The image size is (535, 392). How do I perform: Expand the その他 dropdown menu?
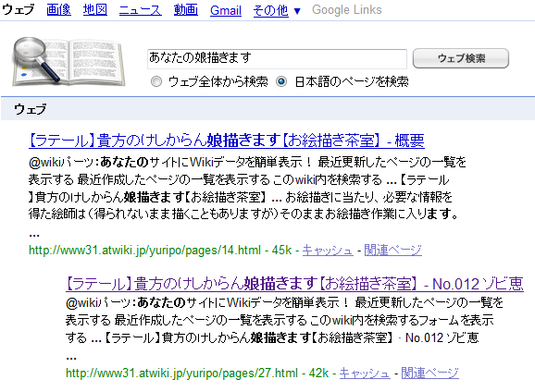pos(277,10)
